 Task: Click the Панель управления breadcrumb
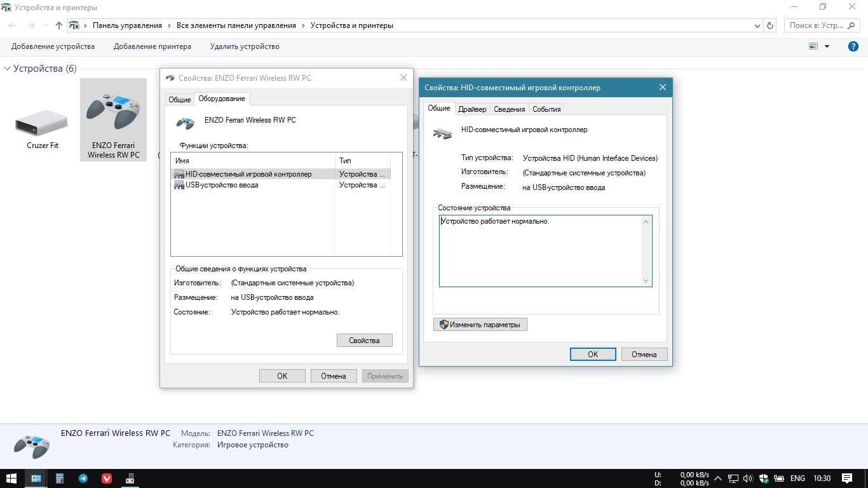[x=127, y=25]
